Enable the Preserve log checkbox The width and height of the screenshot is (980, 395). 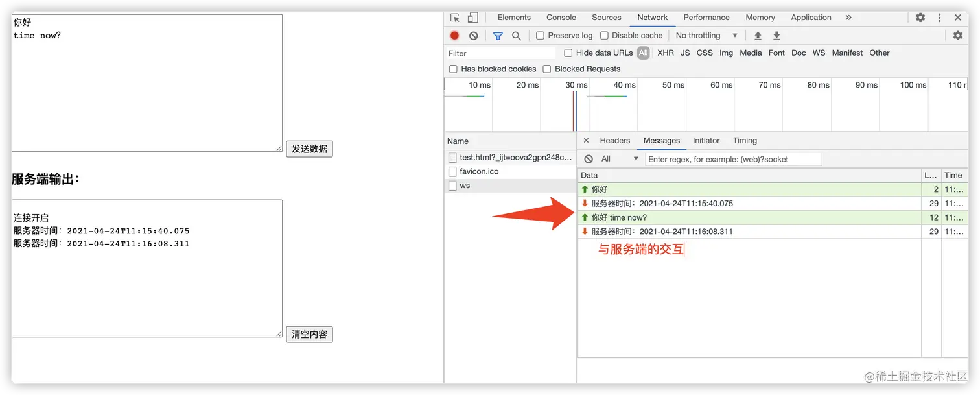click(540, 36)
